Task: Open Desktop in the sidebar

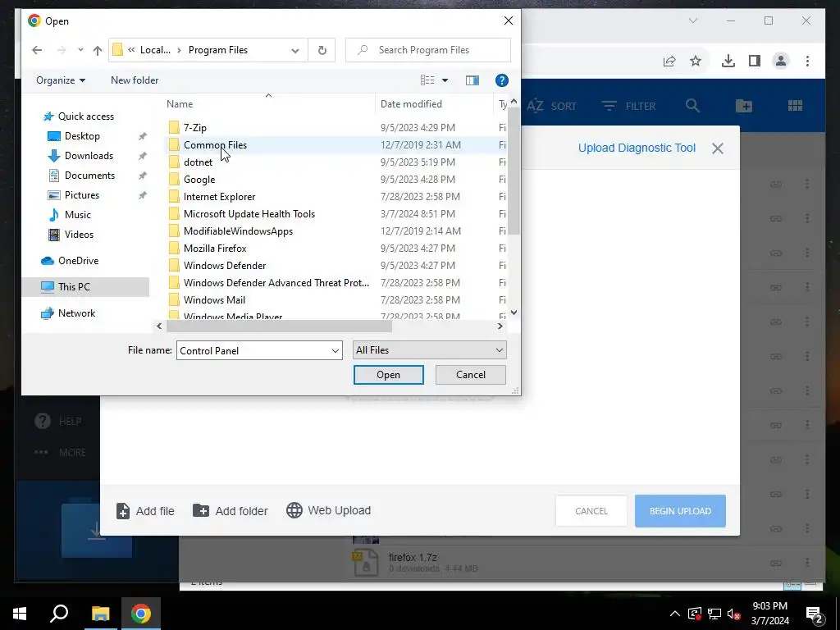Action: tap(82, 136)
